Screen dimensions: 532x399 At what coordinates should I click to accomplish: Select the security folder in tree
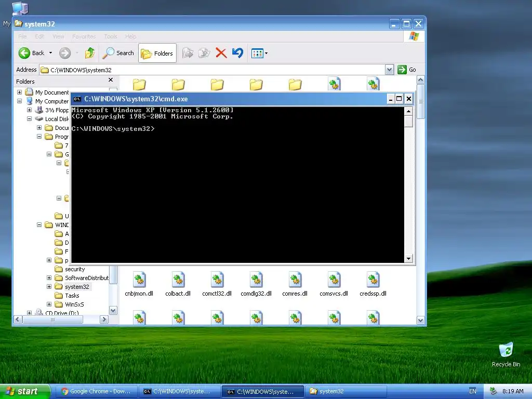[x=75, y=269]
